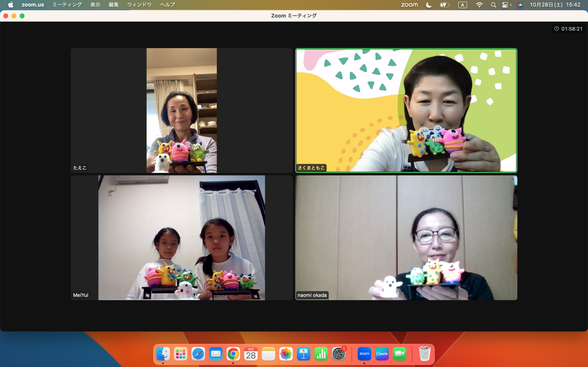Open the ミーティング menu
The height and width of the screenshot is (367, 588).
(67, 5)
